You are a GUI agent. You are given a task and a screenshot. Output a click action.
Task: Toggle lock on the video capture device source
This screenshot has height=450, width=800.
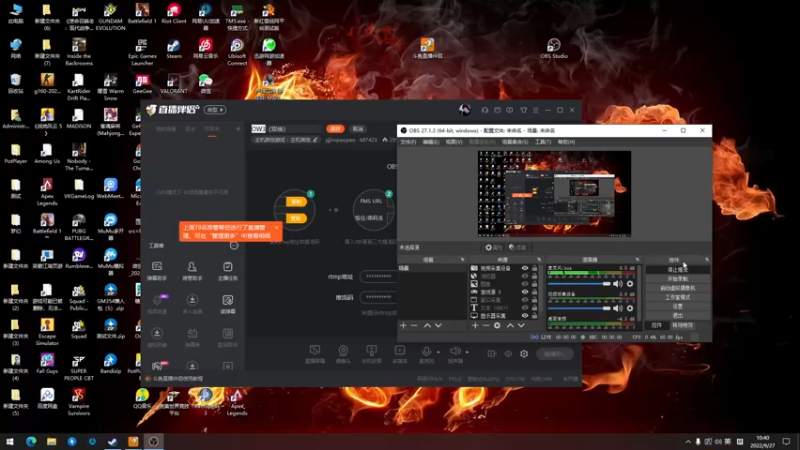tap(534, 268)
